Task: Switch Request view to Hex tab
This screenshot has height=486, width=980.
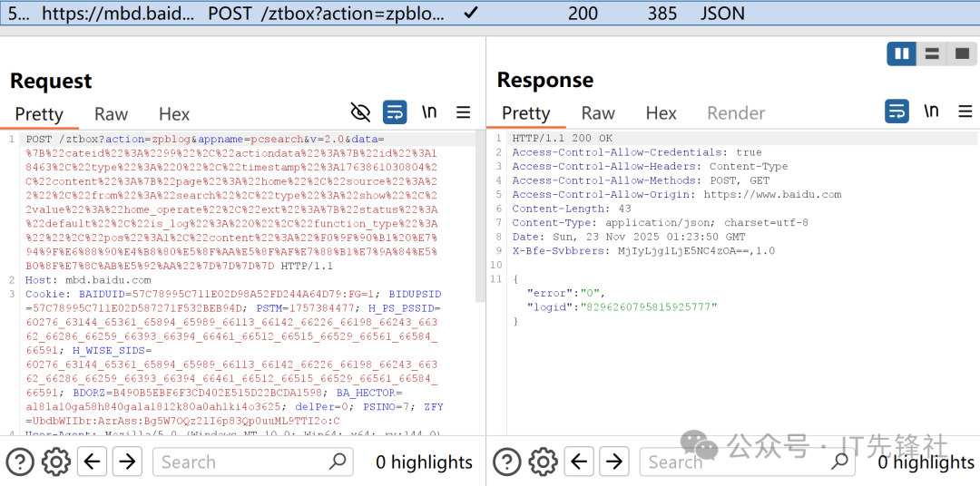Action: tap(174, 114)
